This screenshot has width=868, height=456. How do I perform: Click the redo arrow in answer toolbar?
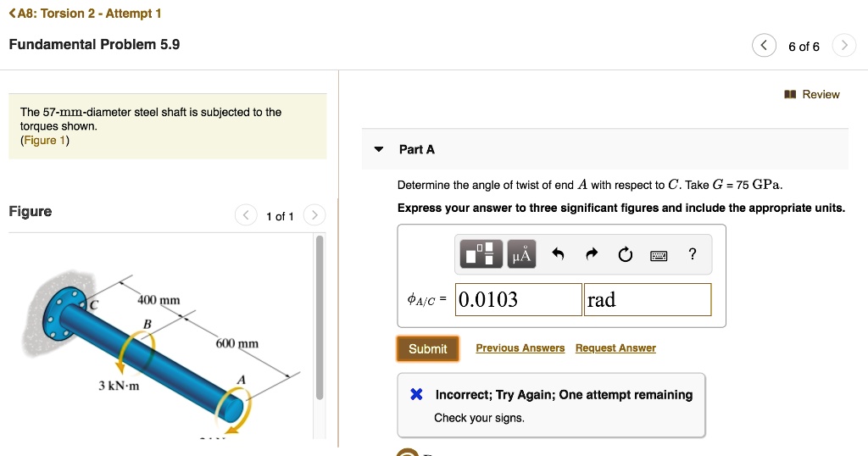tap(592, 254)
